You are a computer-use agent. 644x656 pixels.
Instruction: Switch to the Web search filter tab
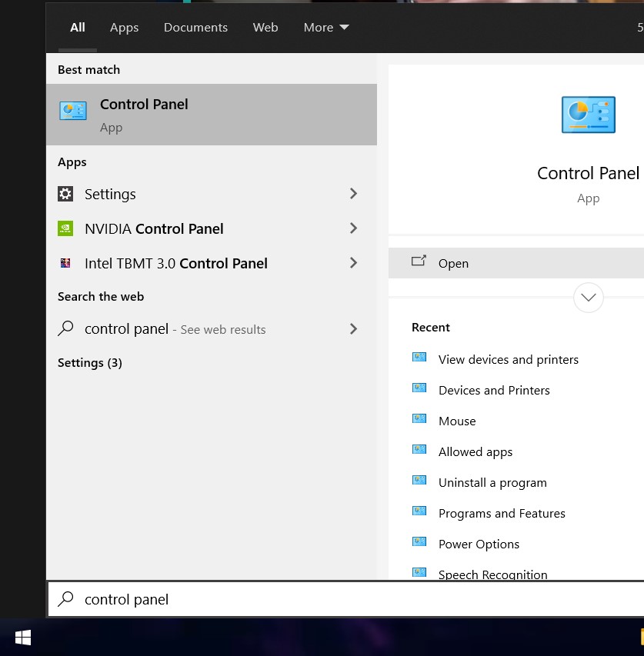click(x=265, y=28)
